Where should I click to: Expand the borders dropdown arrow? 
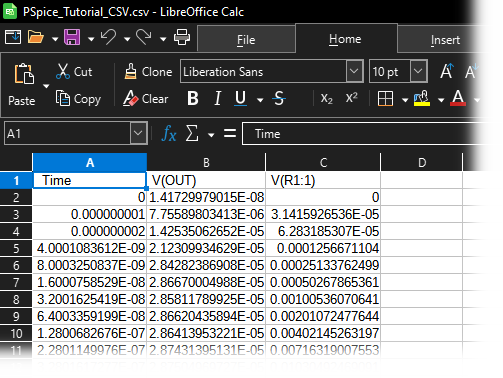coord(405,100)
